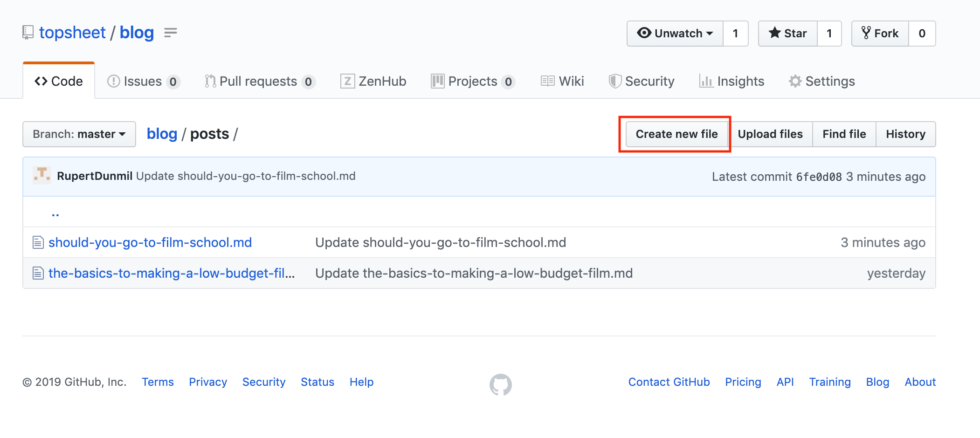This screenshot has width=980, height=438.
Task: Click the repository description lines icon
Action: click(x=171, y=33)
